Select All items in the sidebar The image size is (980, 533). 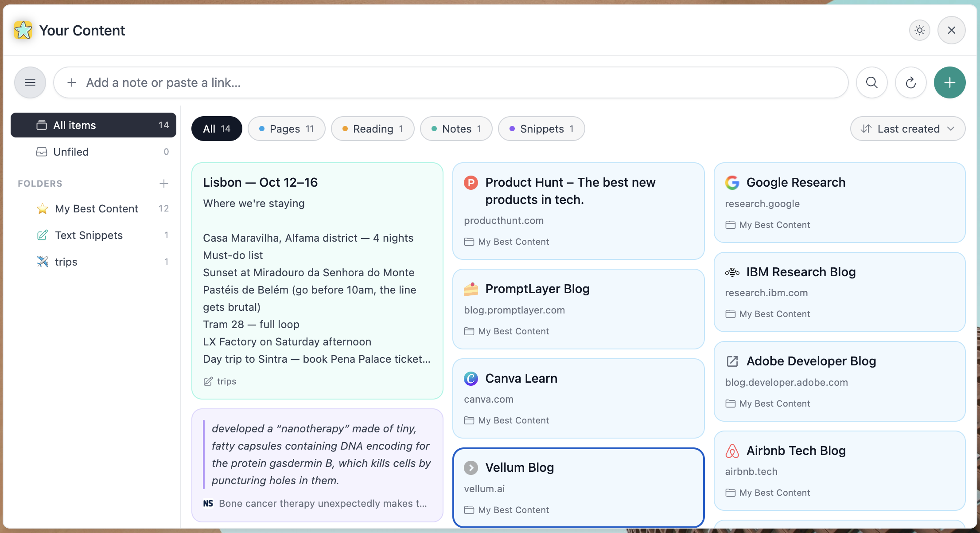pyautogui.click(x=93, y=125)
